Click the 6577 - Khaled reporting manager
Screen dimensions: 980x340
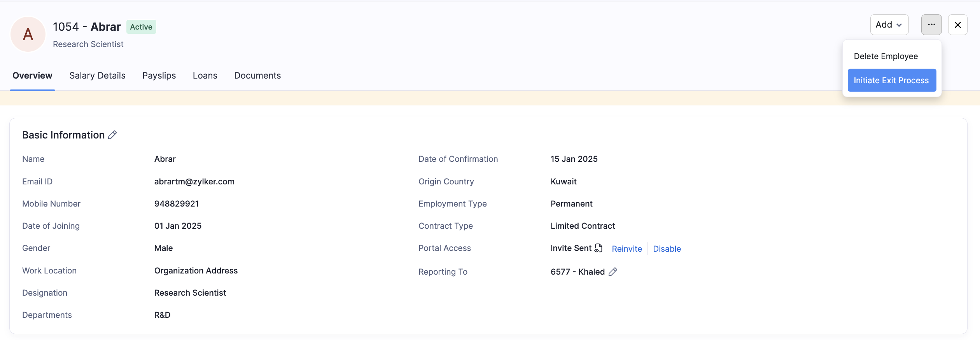pyautogui.click(x=577, y=272)
